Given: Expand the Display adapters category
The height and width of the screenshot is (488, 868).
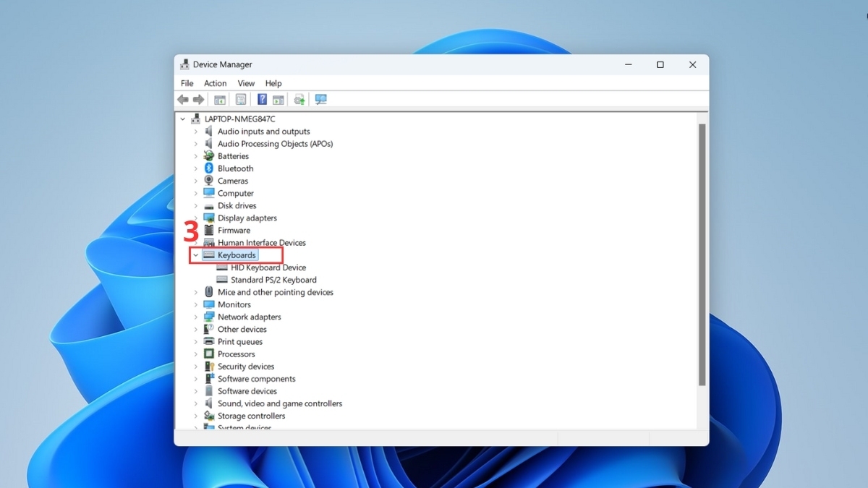Looking at the screenshot, I should click(195, 218).
